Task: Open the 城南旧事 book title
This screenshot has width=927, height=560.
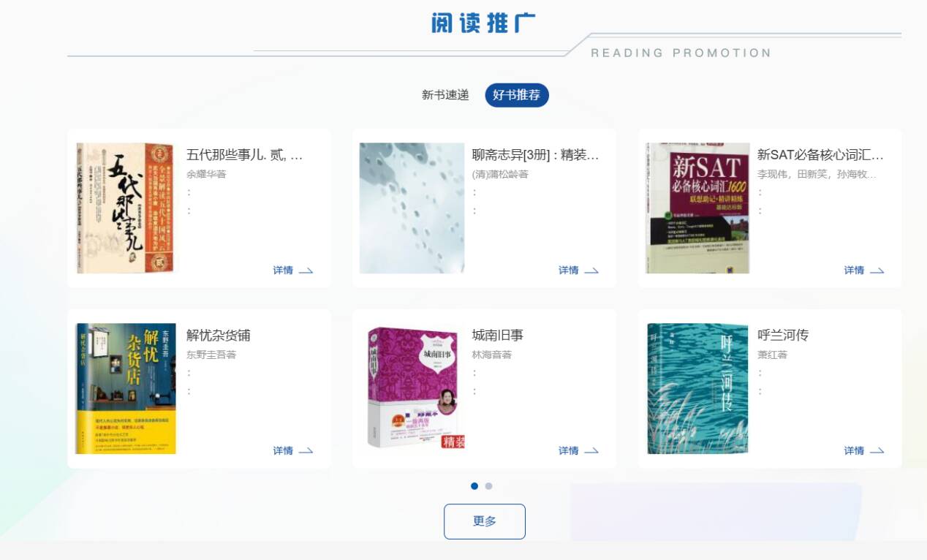Action: click(498, 336)
